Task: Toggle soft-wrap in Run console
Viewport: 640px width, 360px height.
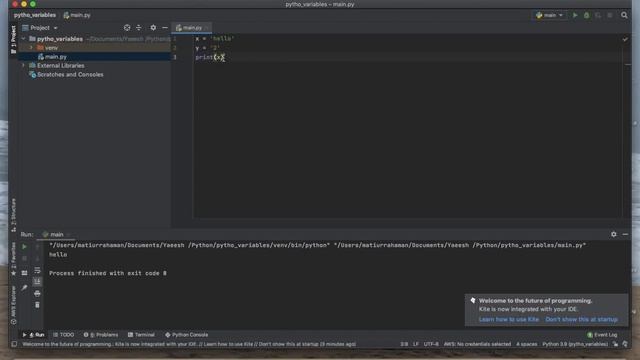Action: click(x=37, y=270)
